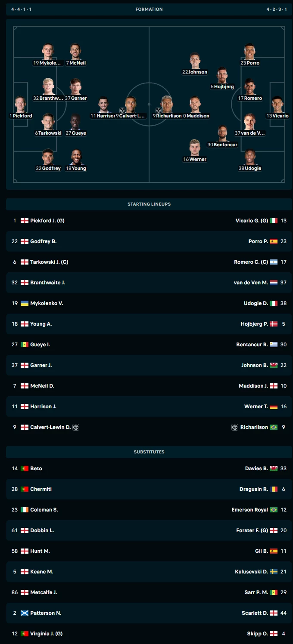
Task: Click the Argentina flag next to Romero C.
Action: coord(274,262)
